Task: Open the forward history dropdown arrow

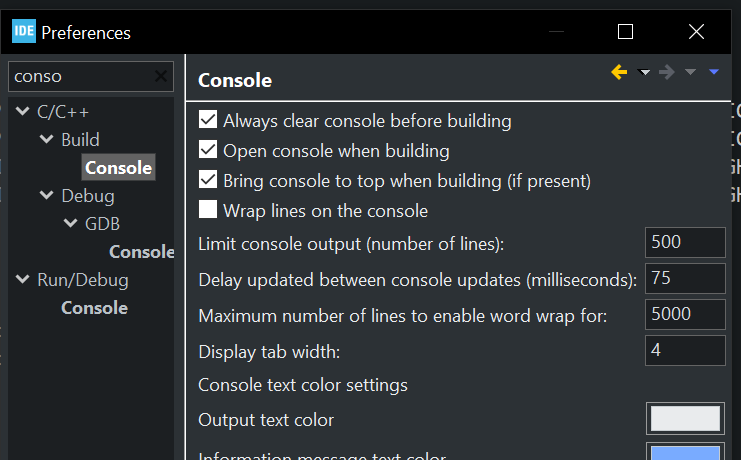Action: click(x=690, y=72)
